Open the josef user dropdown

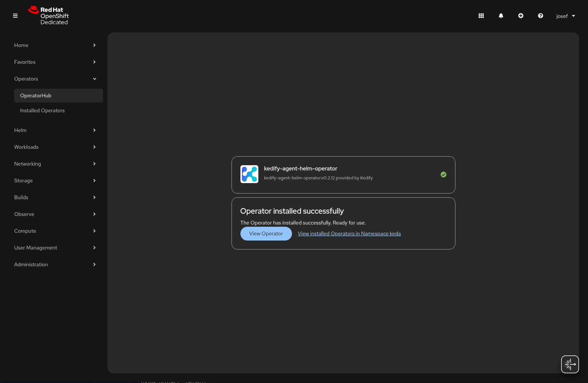(x=566, y=16)
